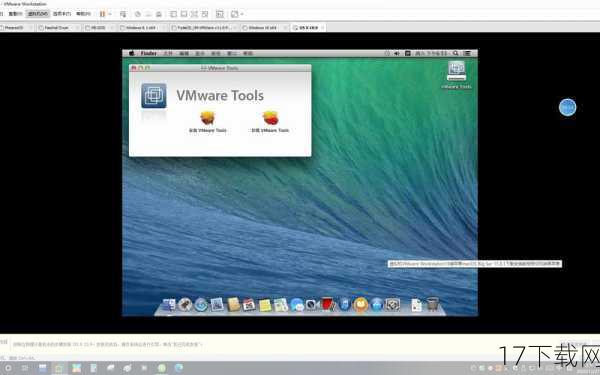Open the 选项卡(T) menu

62,14
